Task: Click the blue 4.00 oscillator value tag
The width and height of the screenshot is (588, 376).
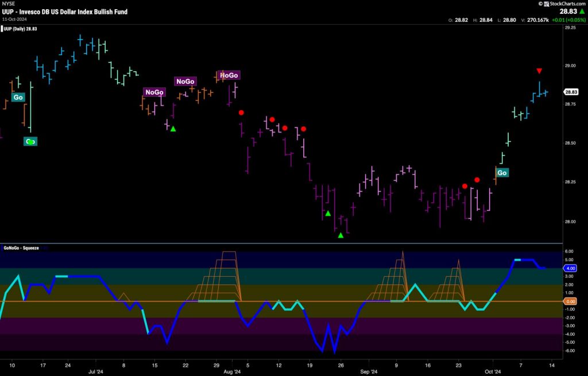Action: tap(571, 269)
